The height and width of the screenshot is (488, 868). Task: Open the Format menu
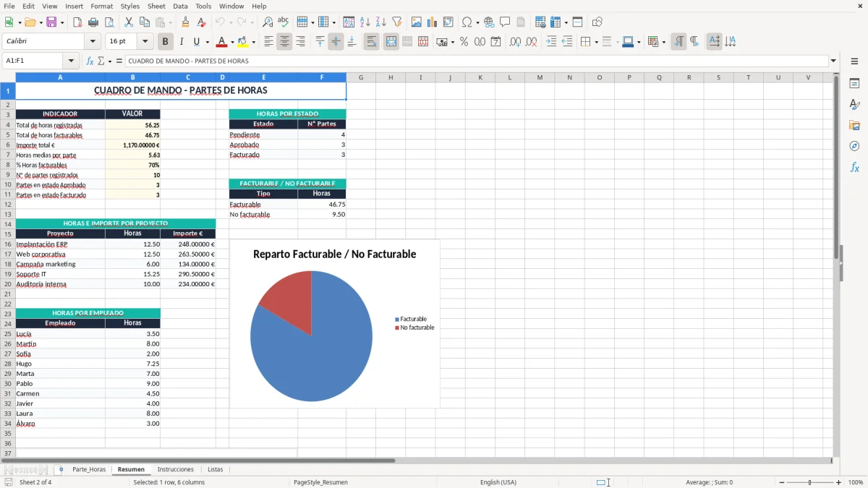(x=101, y=6)
